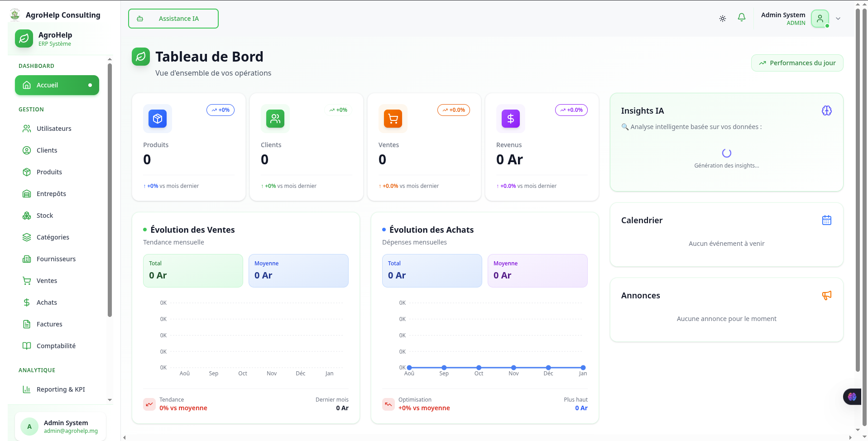Select the Ventes shopping cart icon in sidebar

tap(27, 281)
